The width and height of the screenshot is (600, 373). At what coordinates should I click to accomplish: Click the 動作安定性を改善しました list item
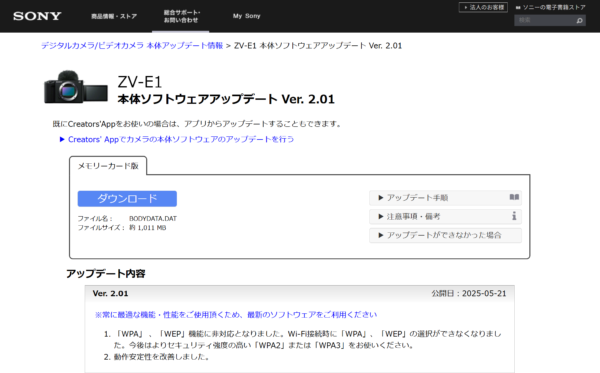click(x=161, y=357)
